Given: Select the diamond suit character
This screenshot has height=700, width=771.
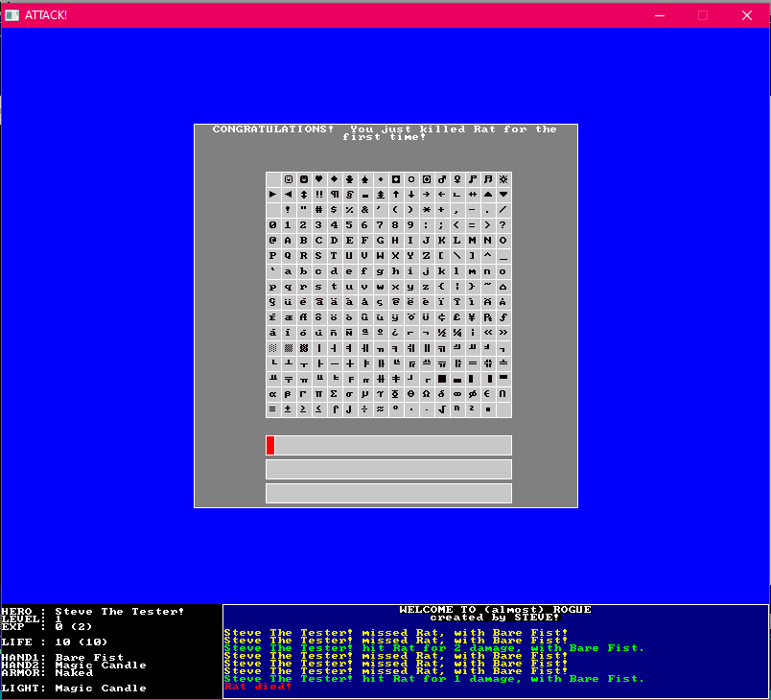Looking at the screenshot, I should point(335,179).
